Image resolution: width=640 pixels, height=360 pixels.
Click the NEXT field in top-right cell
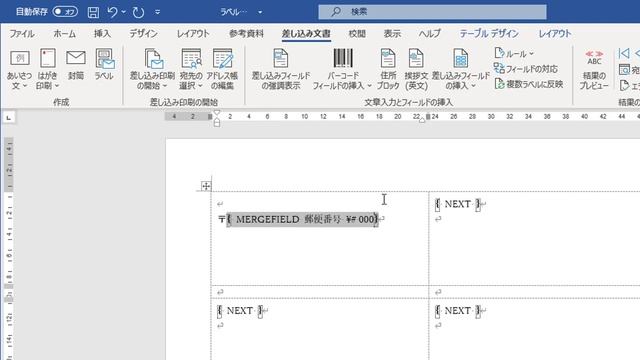coord(458,204)
